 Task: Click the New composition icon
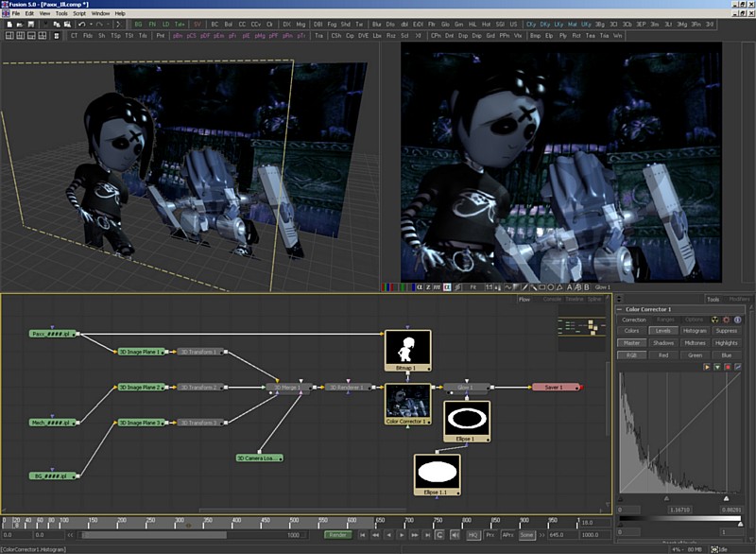tap(9, 25)
